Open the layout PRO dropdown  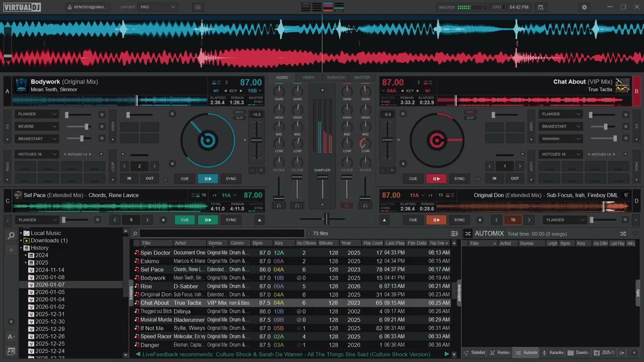click(157, 7)
